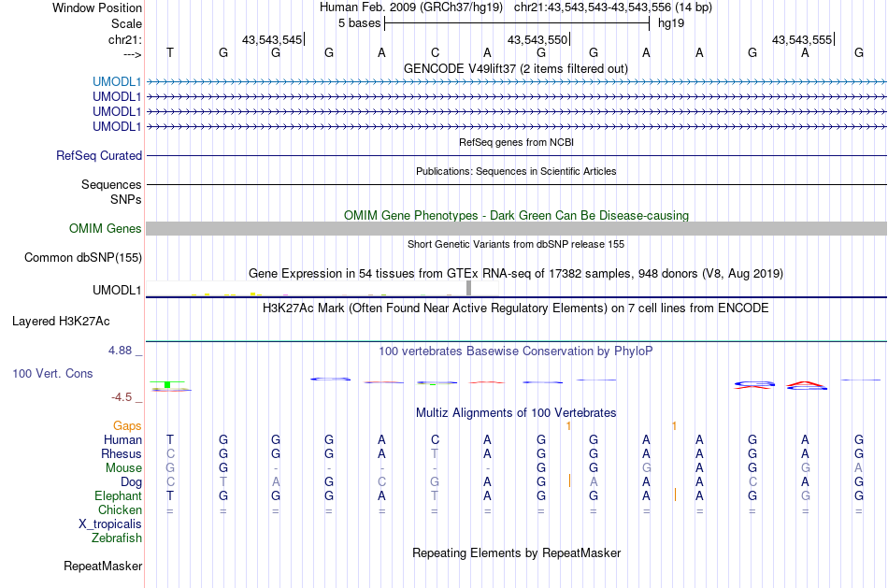
Task: Click the Zebrafish species label
Action: click(117, 538)
